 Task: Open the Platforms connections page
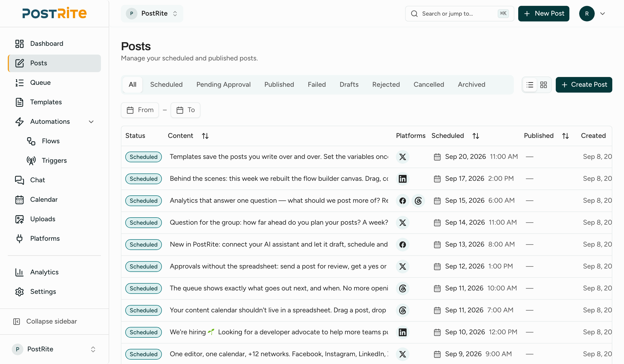click(x=54, y=239)
